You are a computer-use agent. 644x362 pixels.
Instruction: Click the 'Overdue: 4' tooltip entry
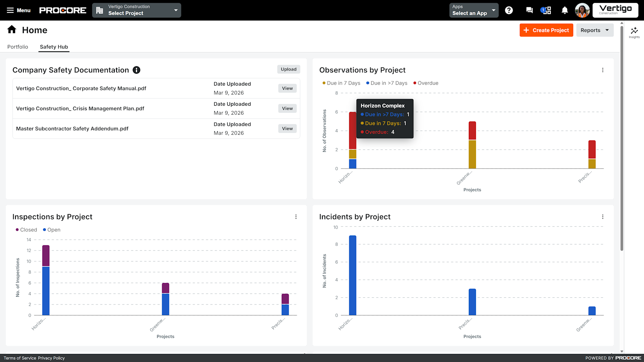tap(377, 132)
